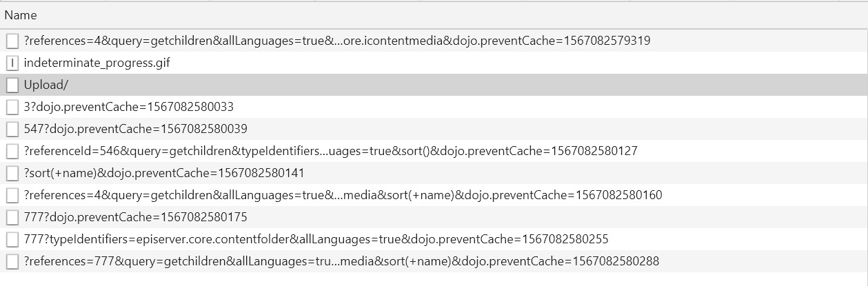Select the ?sort(+name)&dojo.preventCache request
This screenshot has height=286, width=868.
163,173
